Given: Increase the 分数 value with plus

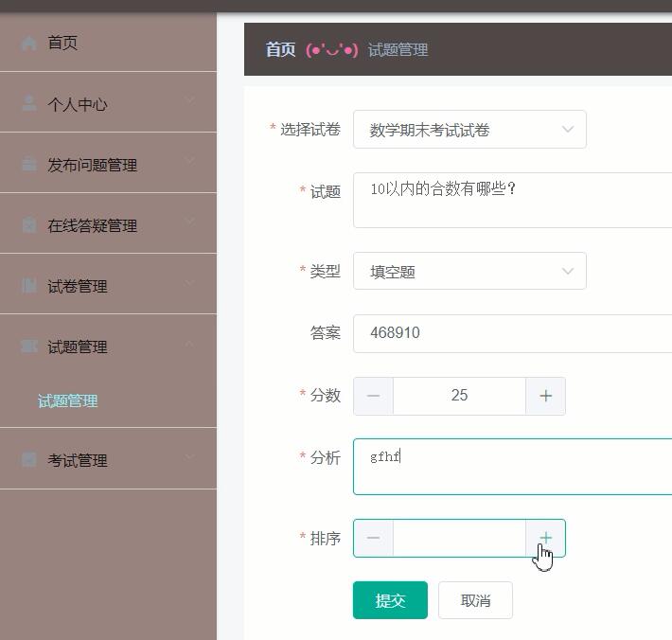Looking at the screenshot, I should coord(545,396).
